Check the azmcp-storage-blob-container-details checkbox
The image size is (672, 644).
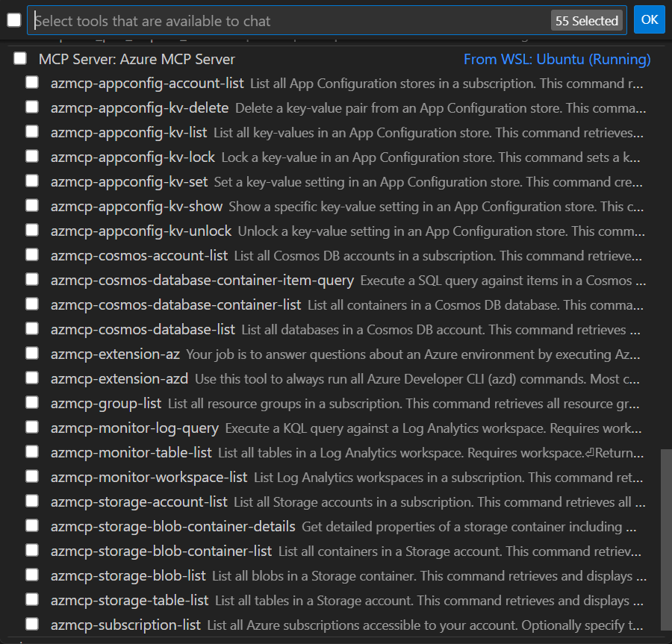click(x=32, y=525)
